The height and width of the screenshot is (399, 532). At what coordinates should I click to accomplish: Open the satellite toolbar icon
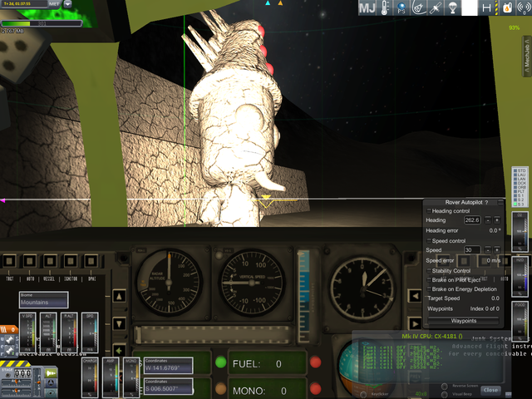[x=436, y=7]
